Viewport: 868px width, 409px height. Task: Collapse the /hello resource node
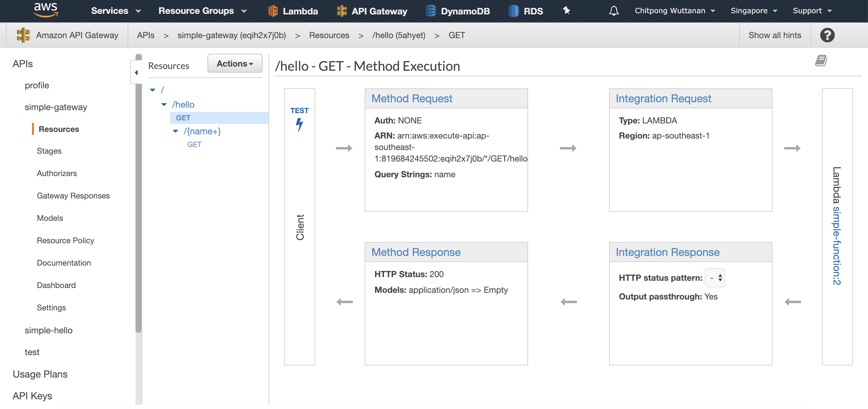164,105
